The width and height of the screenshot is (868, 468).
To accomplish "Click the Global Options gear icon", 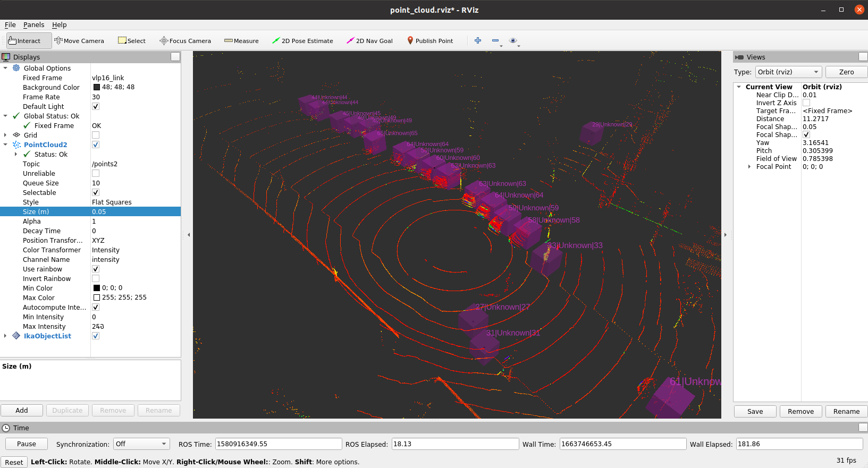I will pyautogui.click(x=16, y=68).
